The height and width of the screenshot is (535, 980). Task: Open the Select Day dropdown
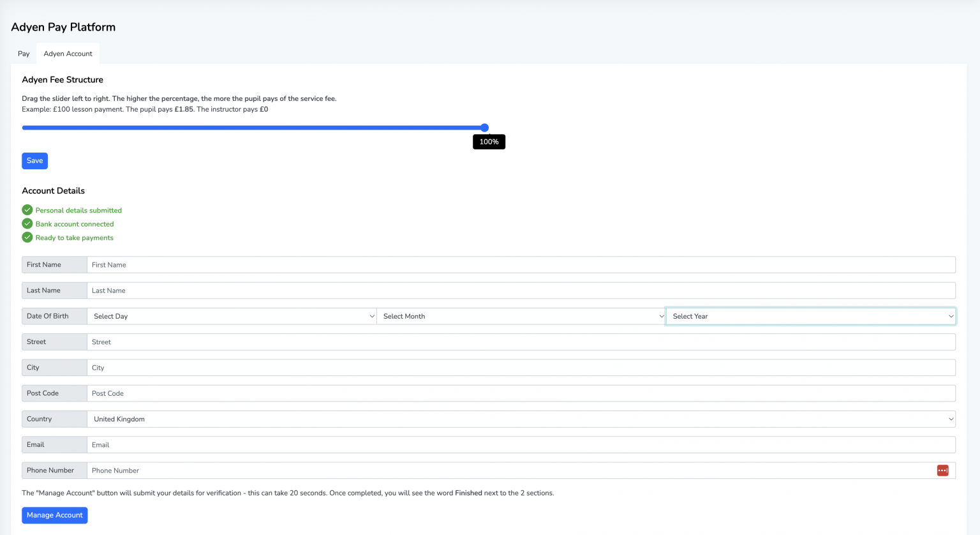pyautogui.click(x=232, y=315)
